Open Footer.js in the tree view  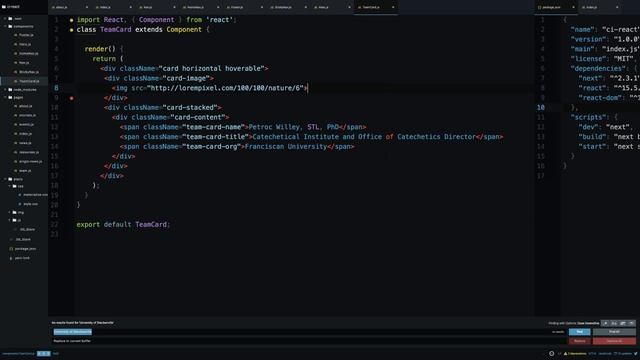[x=26, y=35]
